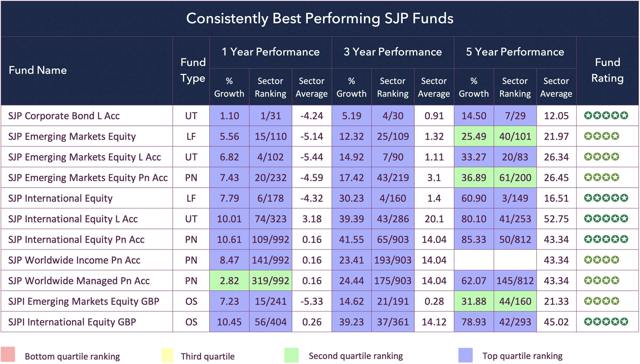Screen dimensions: 640x364
Task: Click the Fund Name column header
Action: click(x=38, y=70)
